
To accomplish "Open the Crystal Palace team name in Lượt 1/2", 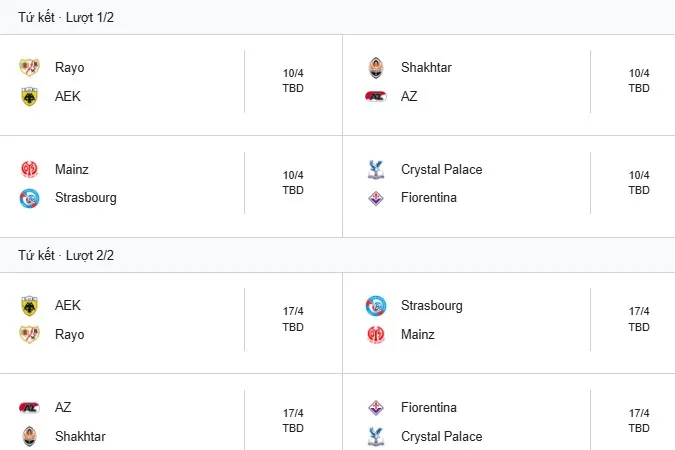I will (441, 170).
